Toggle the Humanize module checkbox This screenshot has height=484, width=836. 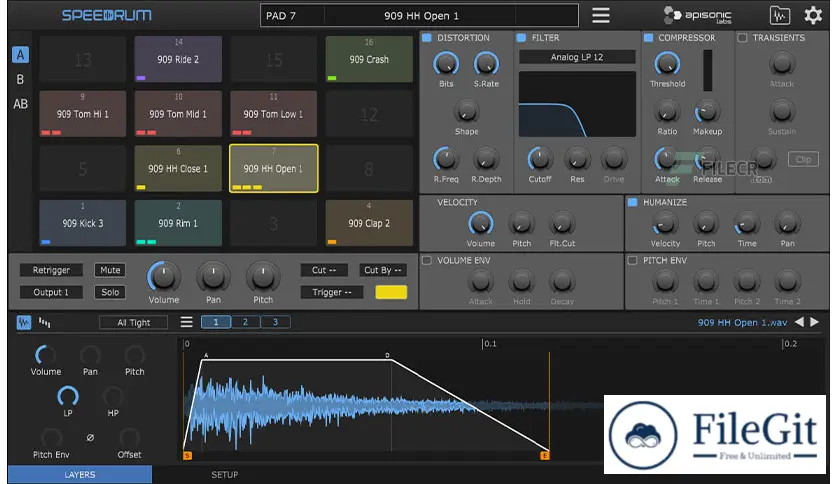632,202
